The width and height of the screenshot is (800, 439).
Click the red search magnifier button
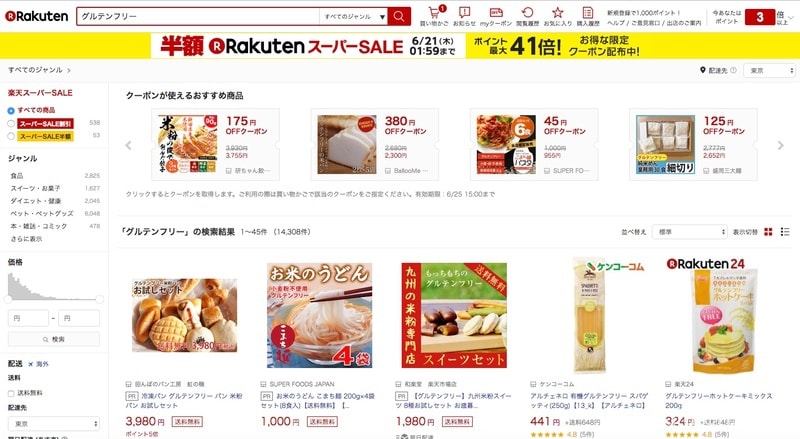(x=399, y=16)
